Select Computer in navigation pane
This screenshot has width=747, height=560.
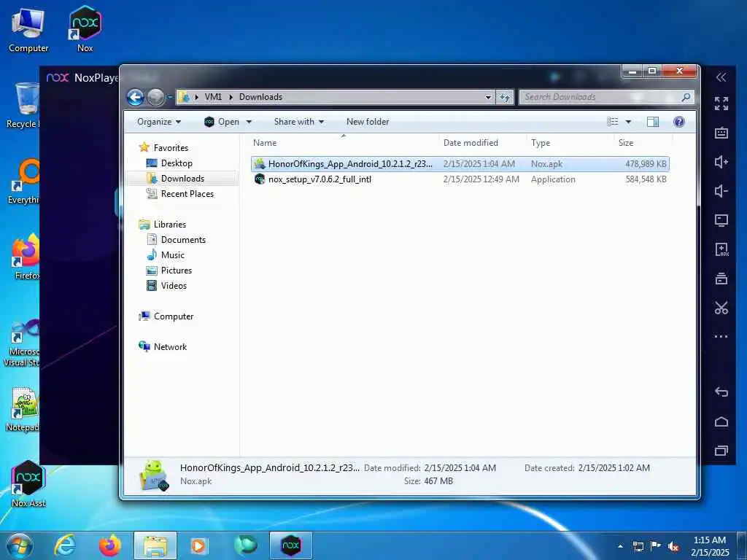166,316
